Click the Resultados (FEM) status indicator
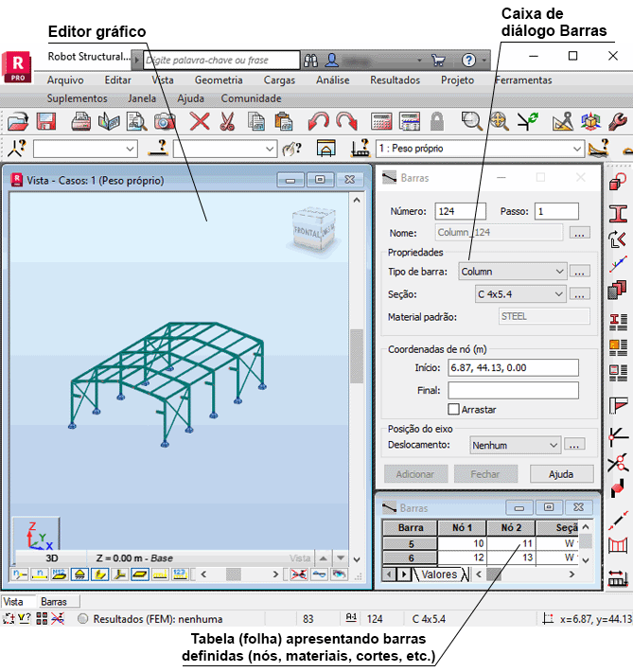 tap(82, 618)
